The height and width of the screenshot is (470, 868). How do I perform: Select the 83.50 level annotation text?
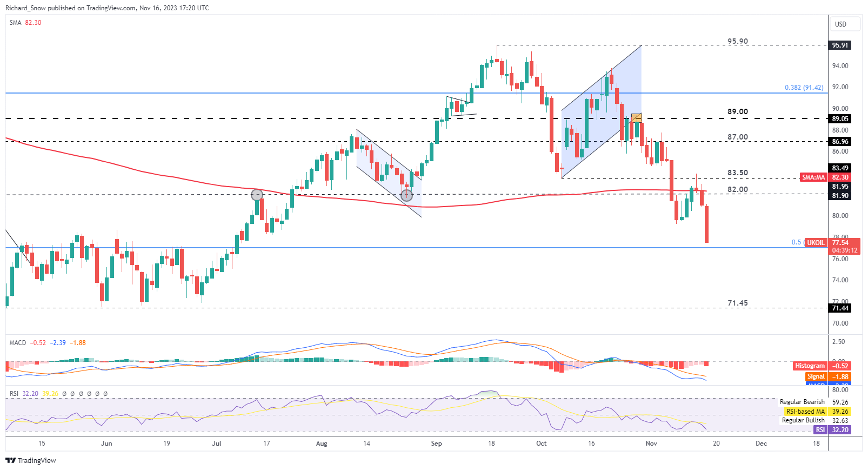coord(738,173)
